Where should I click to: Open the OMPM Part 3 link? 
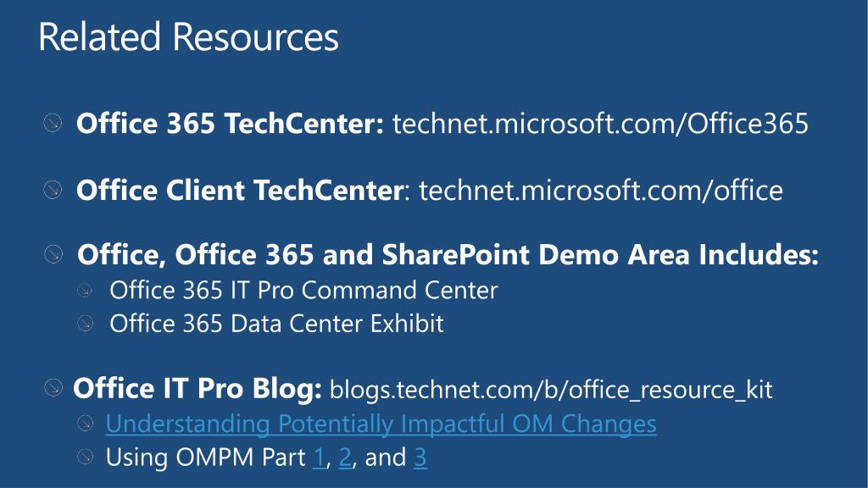(420, 457)
